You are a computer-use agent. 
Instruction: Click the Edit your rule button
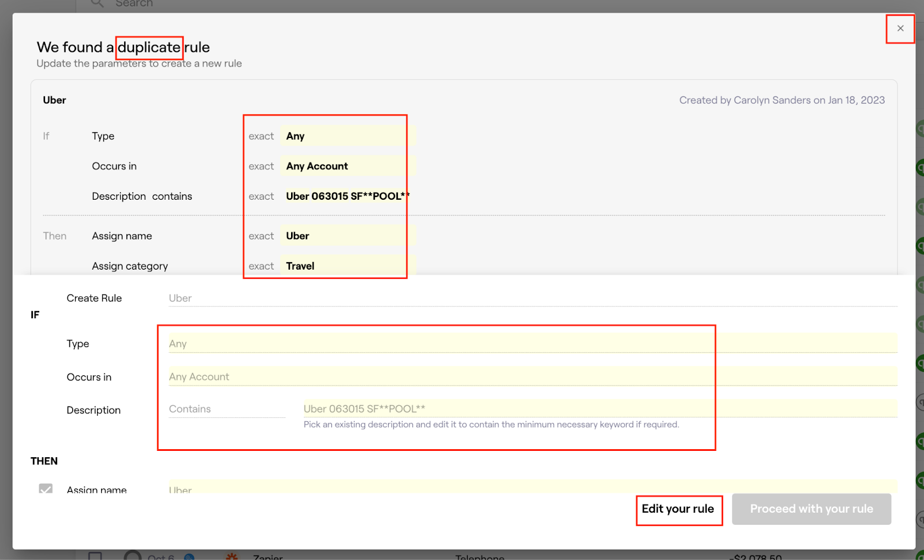click(x=678, y=509)
